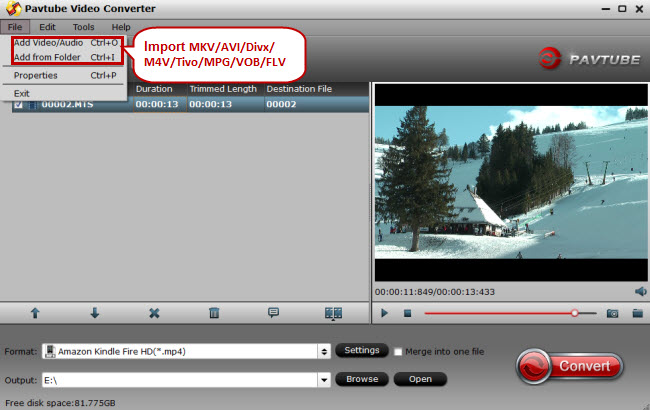Screen dimensions: 650x410
Task: Click the video preview image
Action: pyautogui.click(x=511, y=182)
